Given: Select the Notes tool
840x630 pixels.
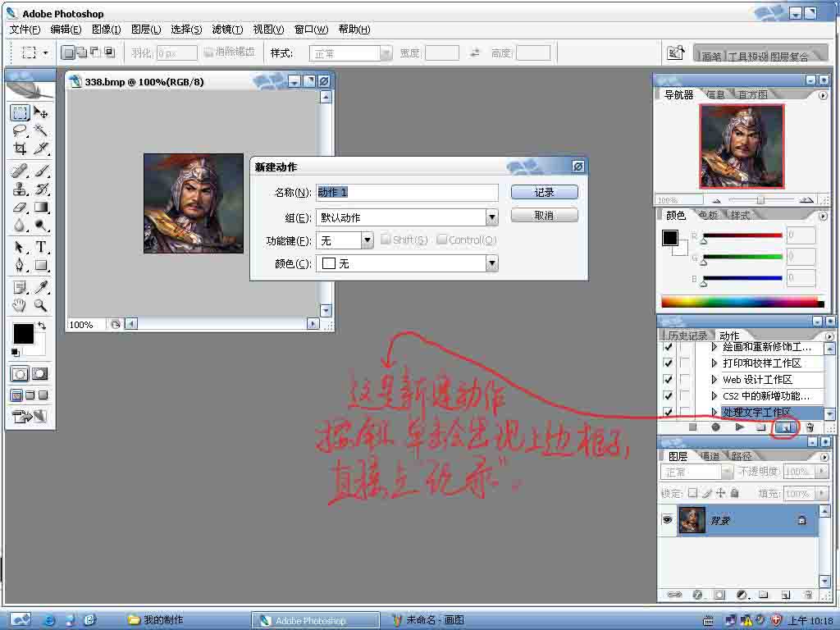Looking at the screenshot, I should point(20,288).
